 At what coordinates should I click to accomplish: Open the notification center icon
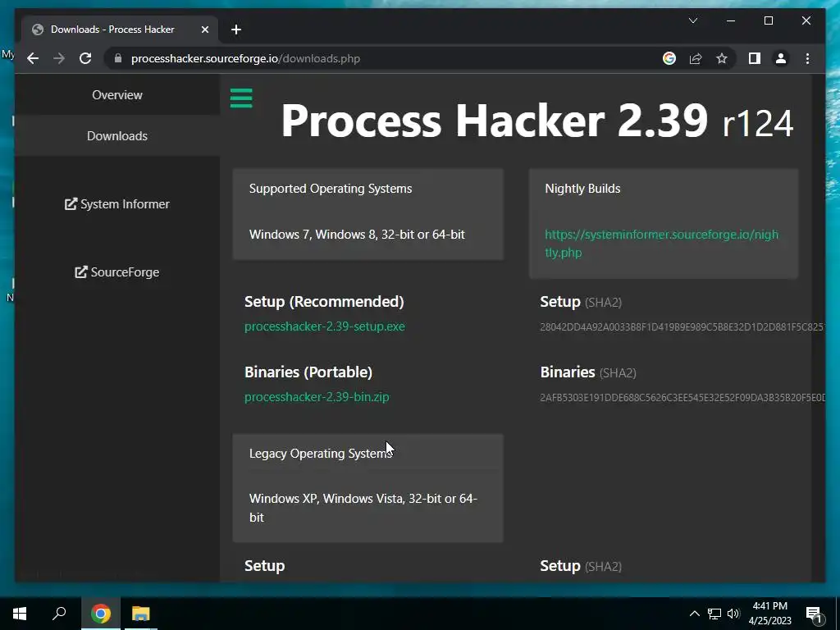[814, 614]
